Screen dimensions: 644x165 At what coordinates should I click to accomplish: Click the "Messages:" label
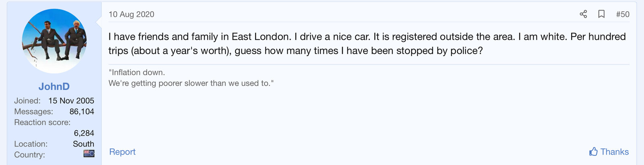[33, 111]
